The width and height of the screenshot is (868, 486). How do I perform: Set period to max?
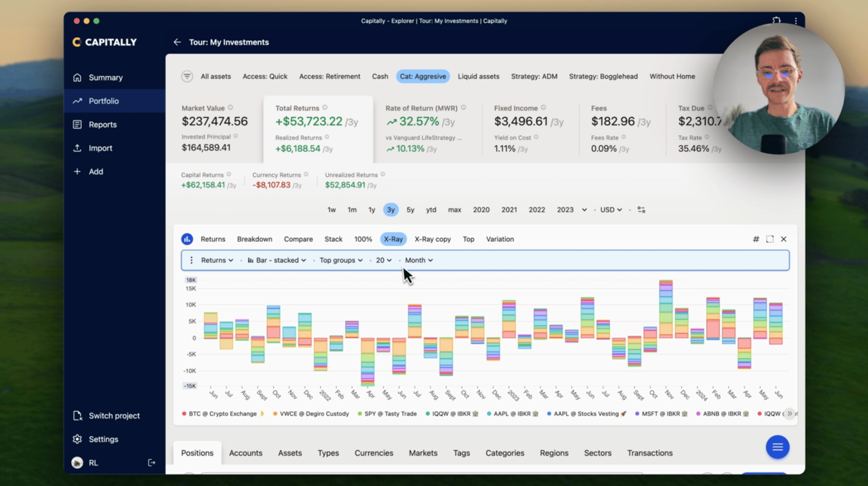coord(454,210)
